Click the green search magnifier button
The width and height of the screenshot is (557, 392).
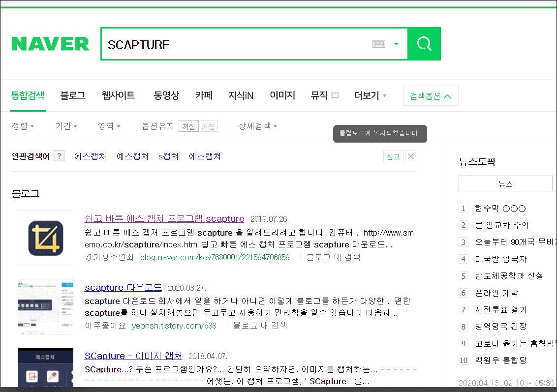[424, 44]
